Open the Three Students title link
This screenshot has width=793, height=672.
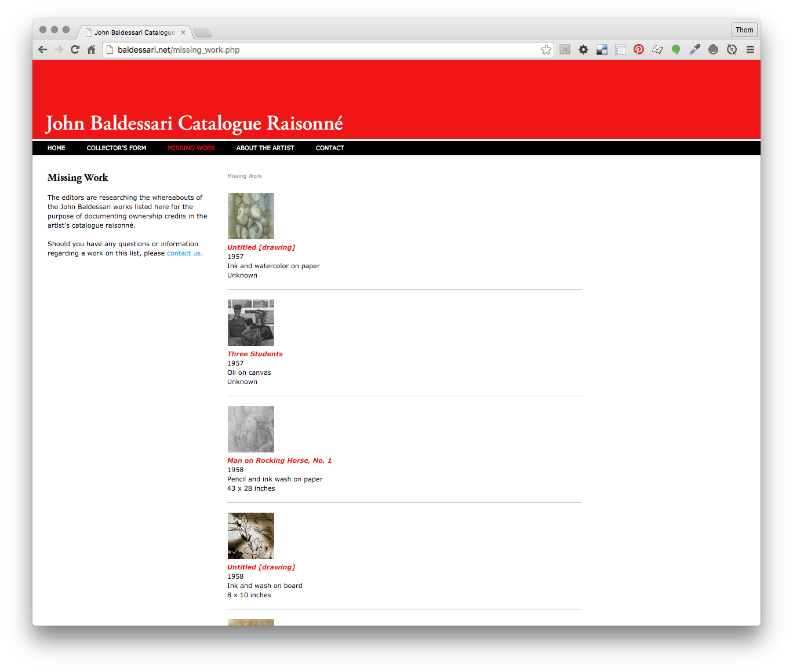255,354
